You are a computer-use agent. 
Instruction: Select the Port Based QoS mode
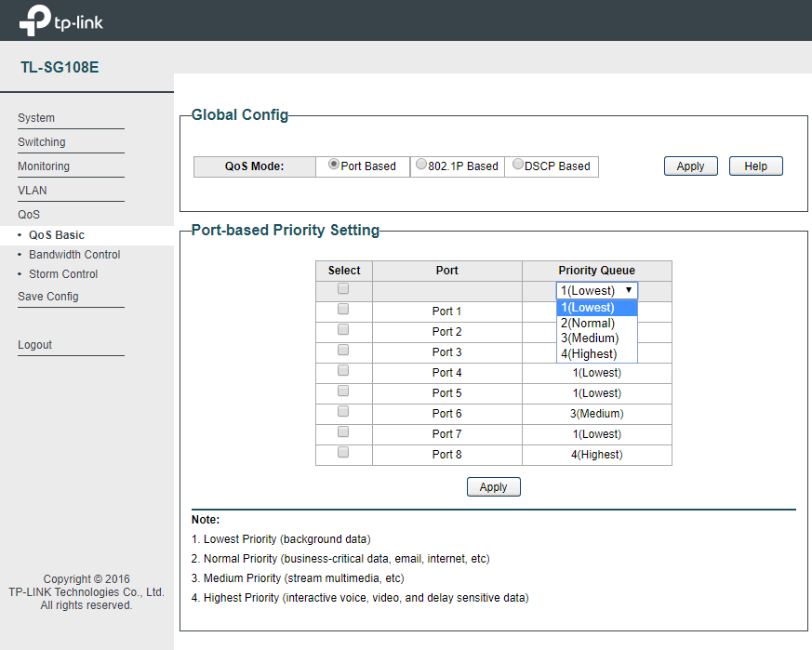pos(334,165)
